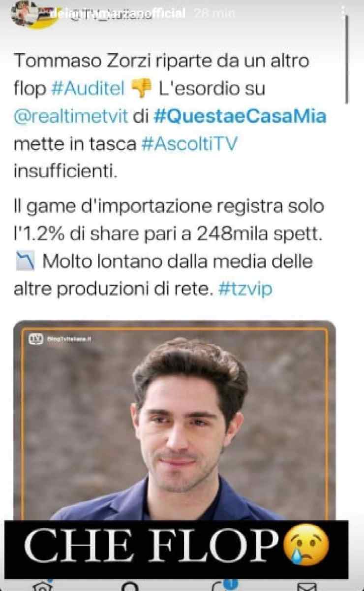Viewport: 364px width, 591px height.
Task: Click the thumbs-down emoji in the tweet
Action: tap(142, 89)
